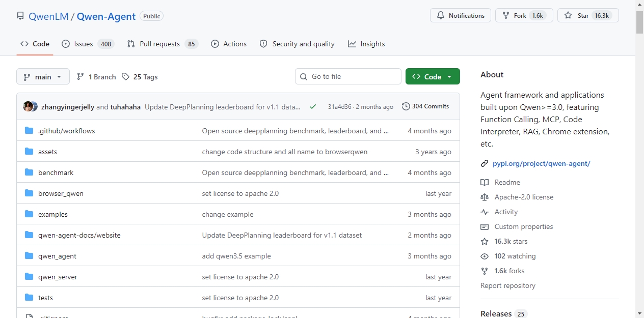
Task: Open tuhahaha author link
Action: [125, 107]
